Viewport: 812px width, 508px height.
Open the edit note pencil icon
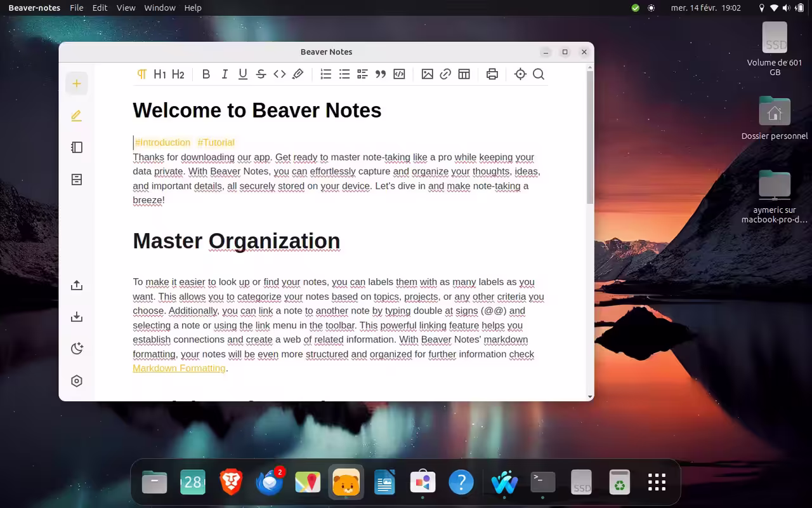pyautogui.click(x=77, y=116)
